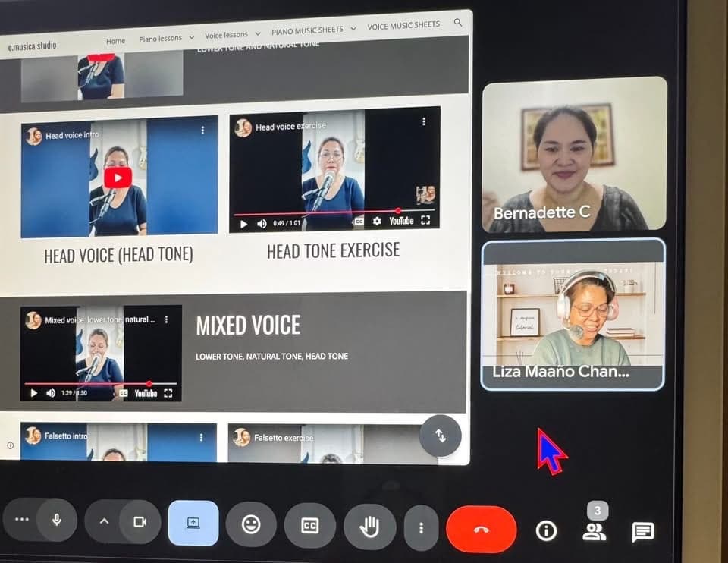Show the participants list

pos(594,532)
